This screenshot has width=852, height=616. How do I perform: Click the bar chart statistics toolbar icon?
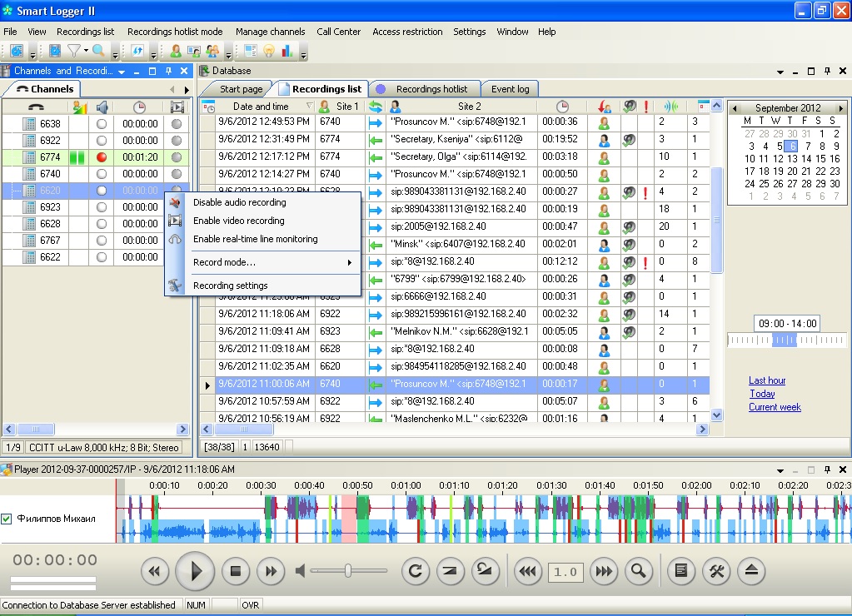click(287, 52)
